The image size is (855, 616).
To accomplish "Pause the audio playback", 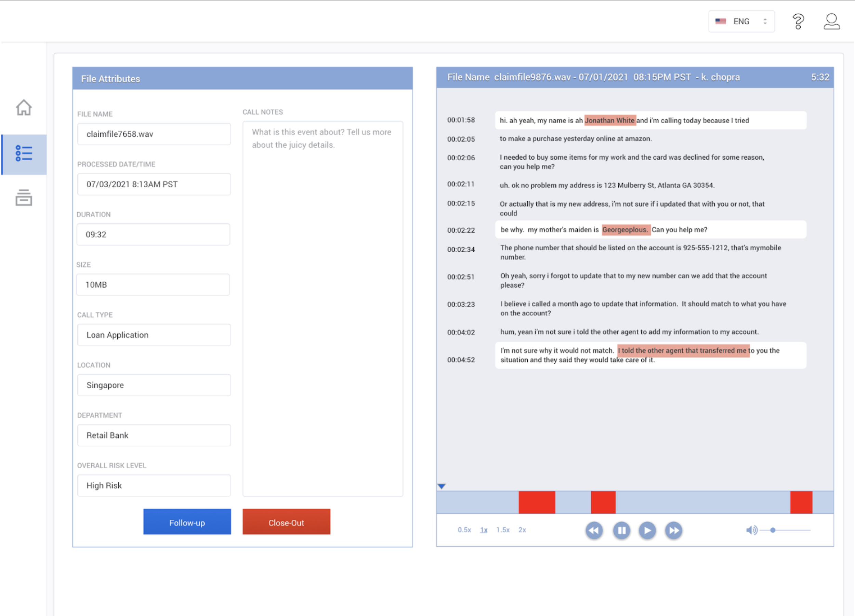I will point(621,531).
